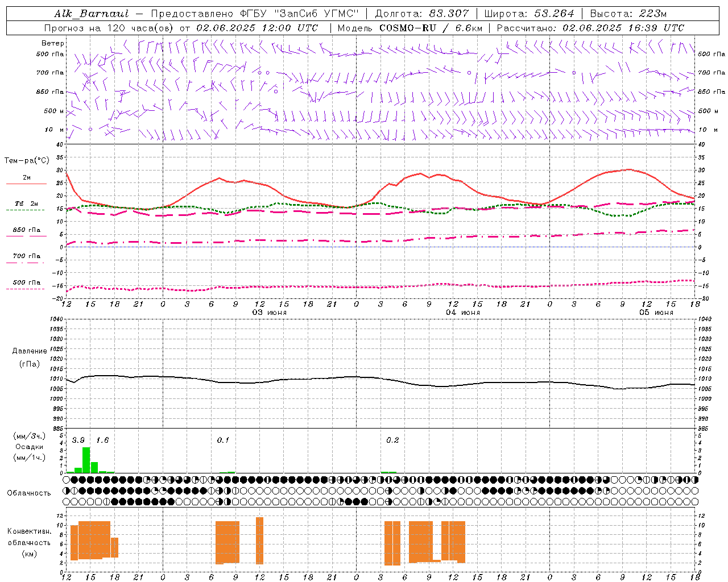The width and height of the screenshot is (728, 582).
Task: Select the '(мм/3ч.)' unit label
Action: pyautogui.click(x=30, y=436)
